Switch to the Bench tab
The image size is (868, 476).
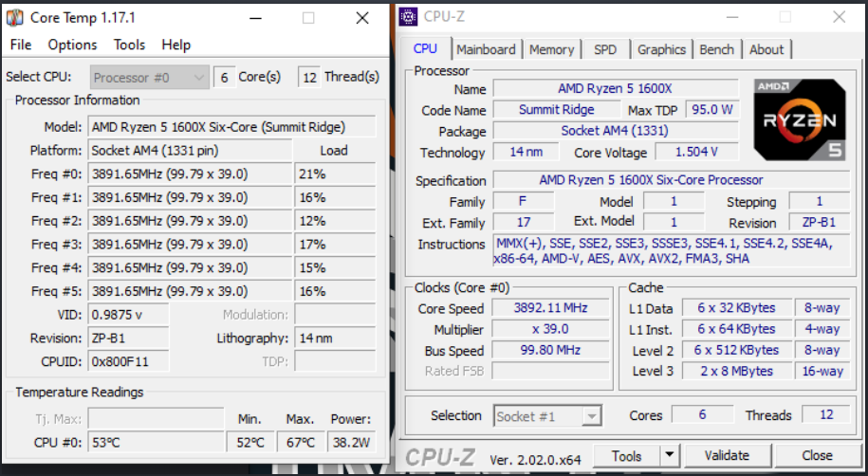tap(716, 50)
